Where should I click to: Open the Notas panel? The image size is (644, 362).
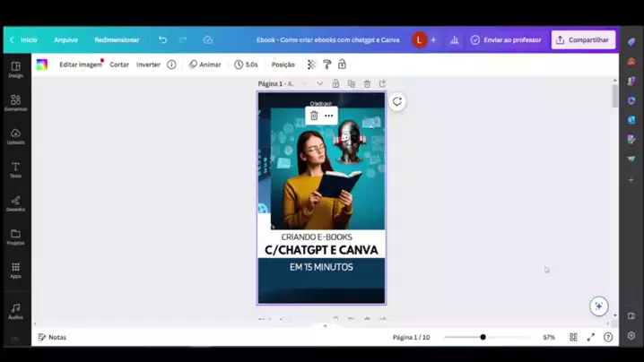[x=52, y=337]
